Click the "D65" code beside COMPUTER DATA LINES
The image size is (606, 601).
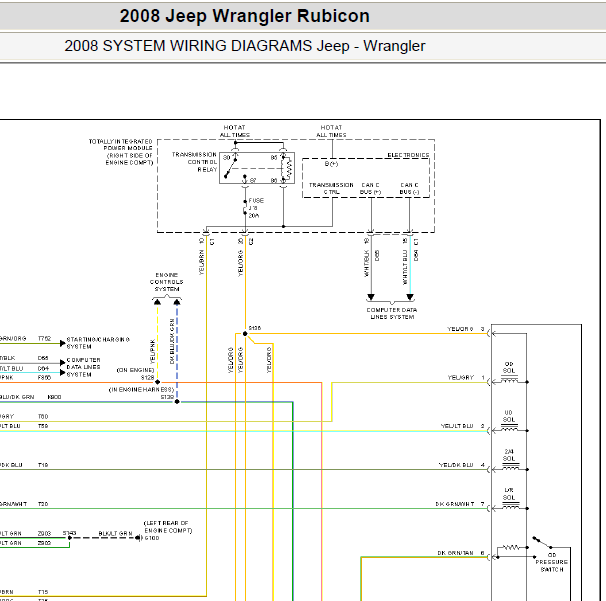(x=43, y=358)
